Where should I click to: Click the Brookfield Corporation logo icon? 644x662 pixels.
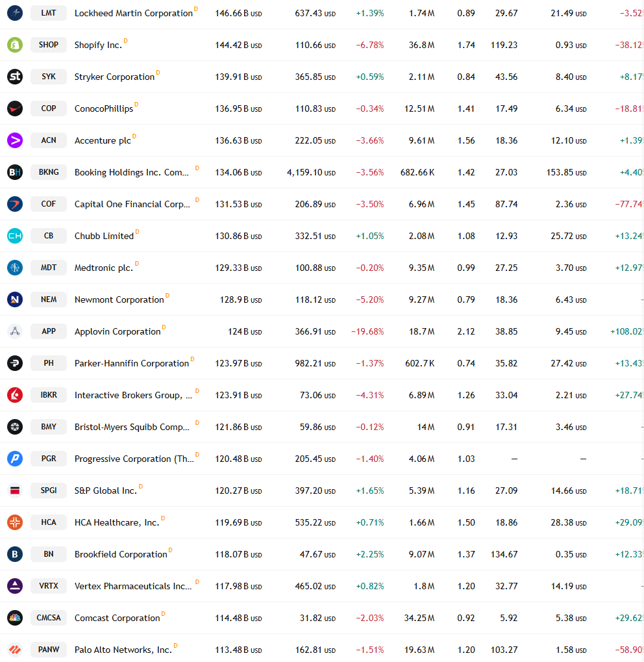pyautogui.click(x=15, y=554)
